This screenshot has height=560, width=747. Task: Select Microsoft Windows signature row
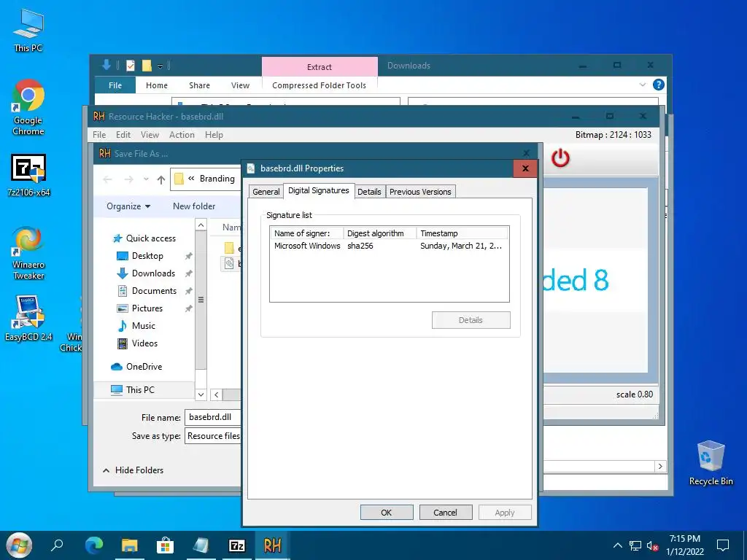point(388,246)
